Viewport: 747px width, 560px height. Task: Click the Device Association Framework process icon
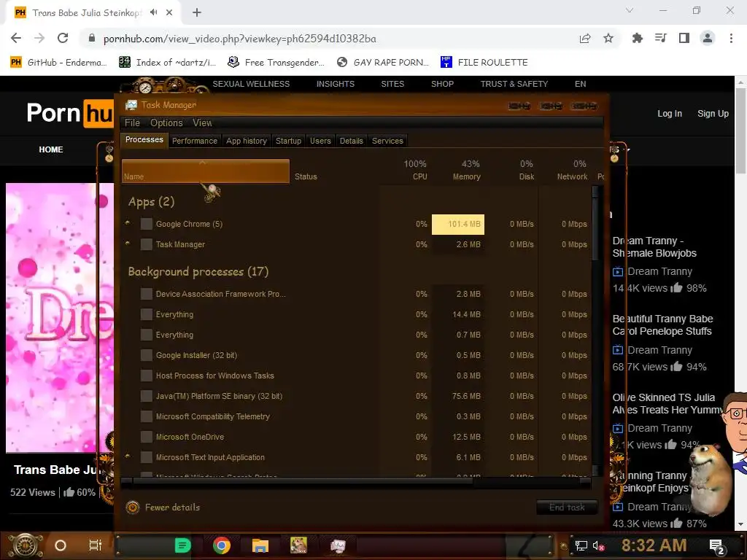(146, 294)
